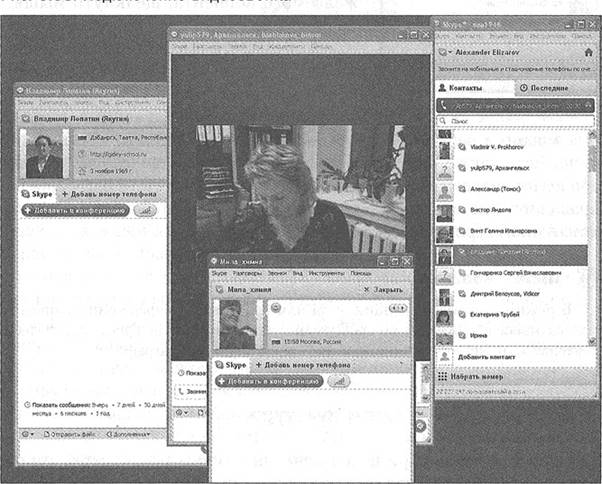The width and height of the screenshot is (602, 484).
Task: Click status icon next to Александр (Томск)
Action: 462,189
